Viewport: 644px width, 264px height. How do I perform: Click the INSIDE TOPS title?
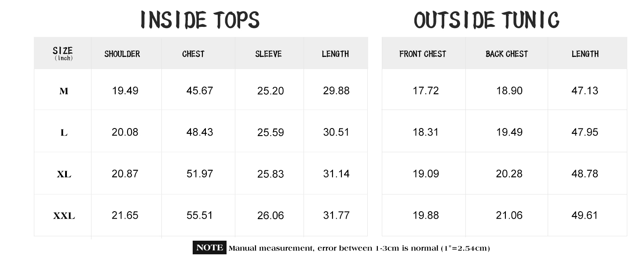(200, 20)
